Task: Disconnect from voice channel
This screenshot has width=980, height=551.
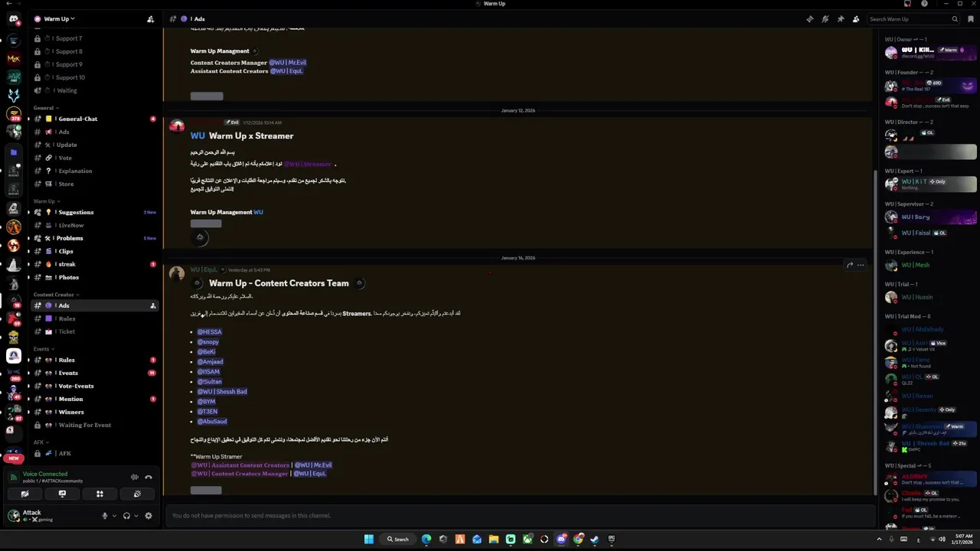Action: [x=149, y=478]
